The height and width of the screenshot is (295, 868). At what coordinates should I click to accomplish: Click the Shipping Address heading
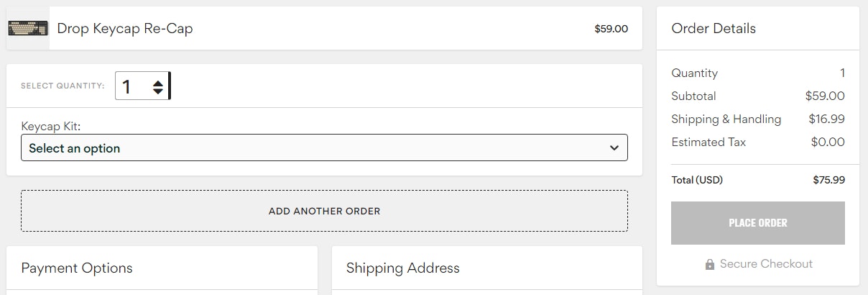402,268
